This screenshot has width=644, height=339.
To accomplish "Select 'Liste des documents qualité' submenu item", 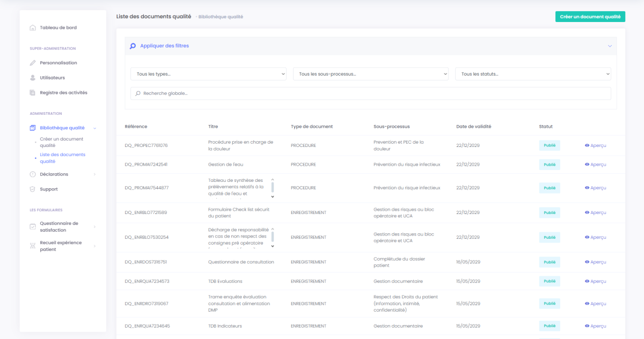I will 62,158.
